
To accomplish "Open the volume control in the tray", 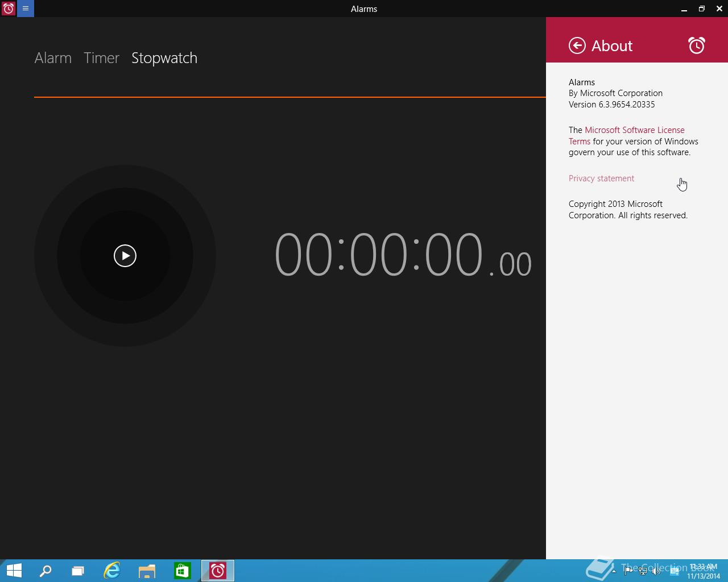I will pos(657,571).
